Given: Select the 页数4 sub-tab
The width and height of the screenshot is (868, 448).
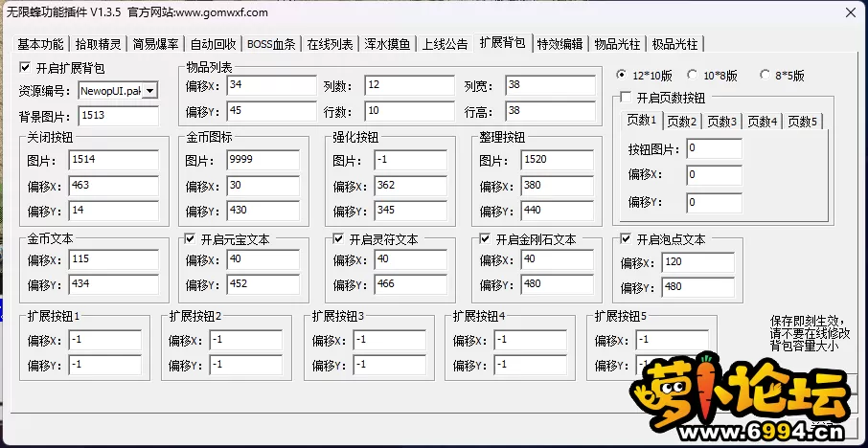Looking at the screenshot, I should (763, 122).
